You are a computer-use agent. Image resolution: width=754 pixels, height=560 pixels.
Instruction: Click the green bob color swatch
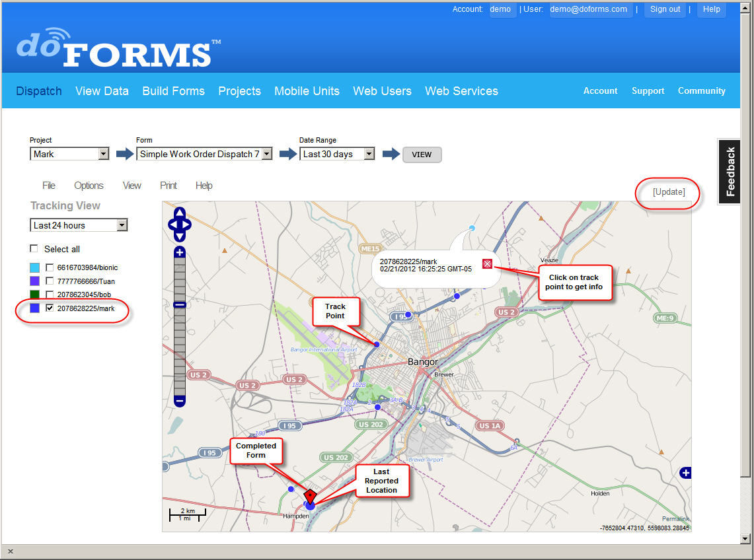click(34, 294)
